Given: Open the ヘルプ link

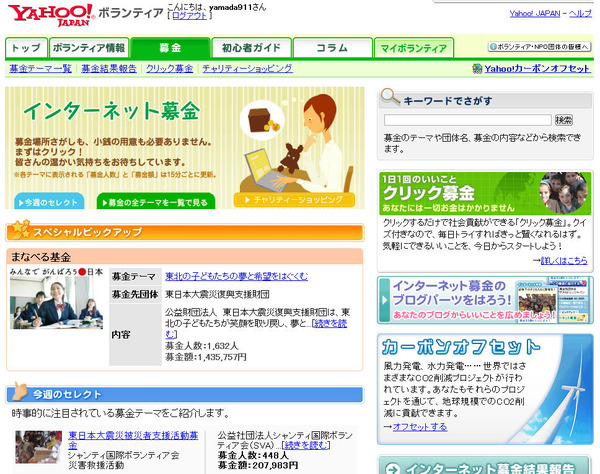Looking at the screenshot, I should [580, 13].
